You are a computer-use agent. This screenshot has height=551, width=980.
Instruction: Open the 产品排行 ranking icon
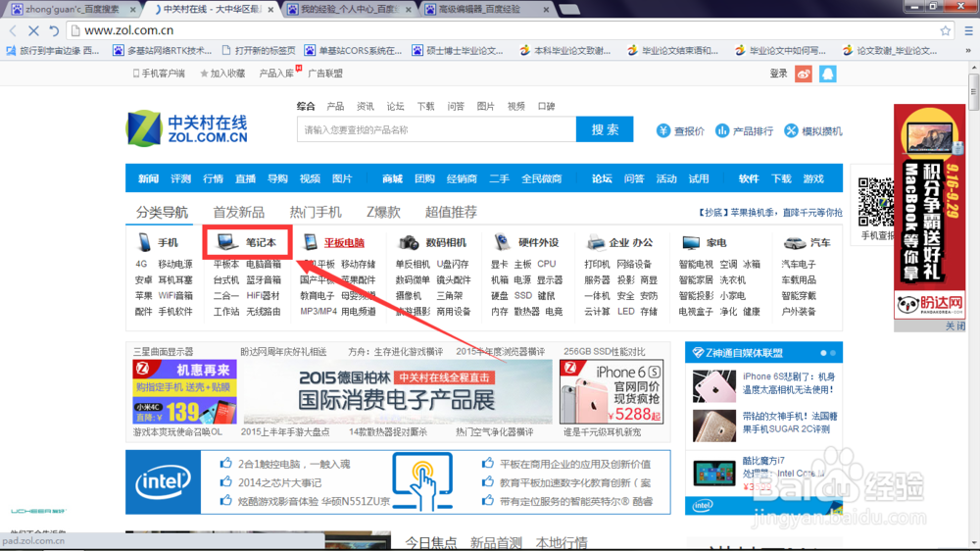click(722, 130)
